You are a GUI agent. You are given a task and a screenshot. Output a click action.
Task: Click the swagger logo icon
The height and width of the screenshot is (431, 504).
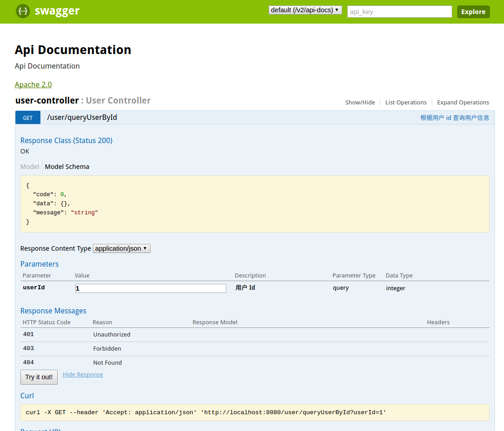point(23,11)
